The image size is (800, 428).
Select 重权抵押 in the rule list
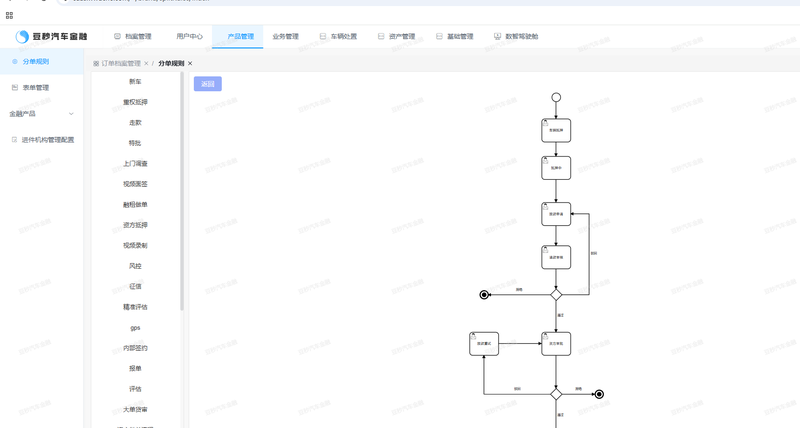click(135, 102)
